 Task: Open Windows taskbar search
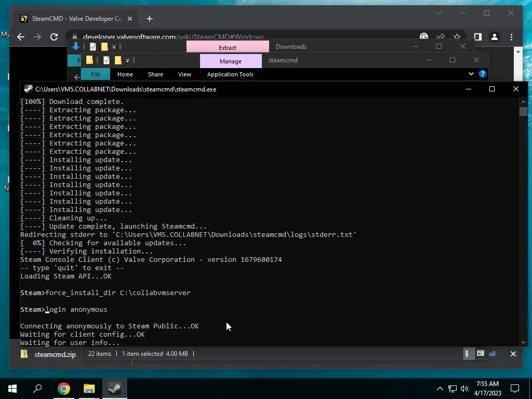(37, 388)
